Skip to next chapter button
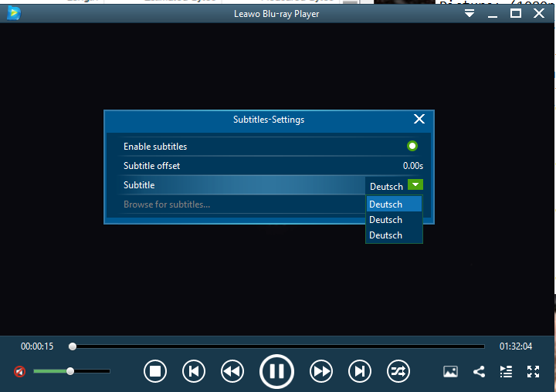Screen dimensions: 556x392 (360, 371)
